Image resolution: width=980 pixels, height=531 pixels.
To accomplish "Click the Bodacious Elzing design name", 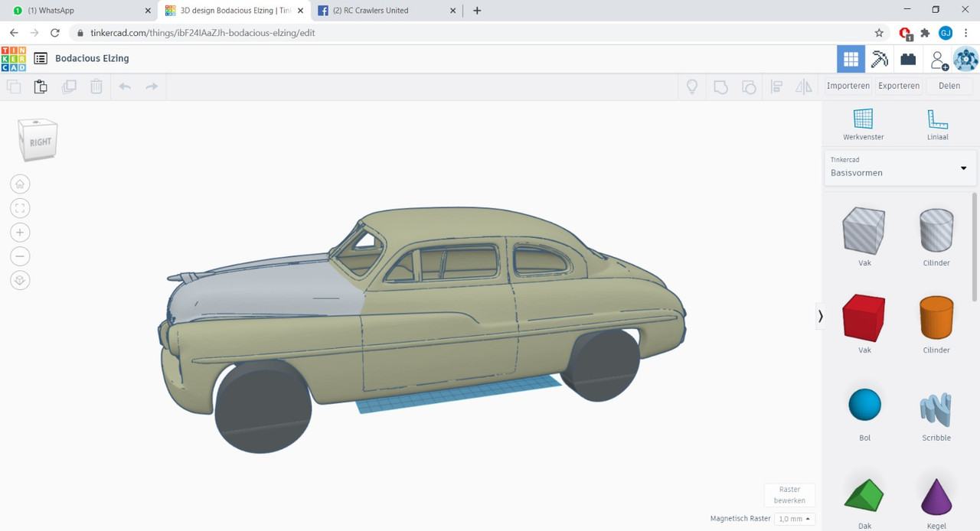I will click(x=92, y=58).
